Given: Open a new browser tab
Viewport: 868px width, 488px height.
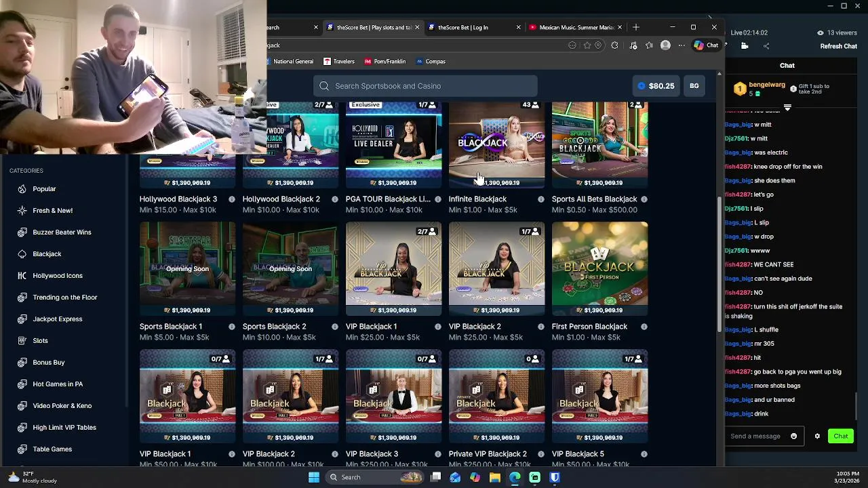Looking at the screenshot, I should [x=636, y=27].
